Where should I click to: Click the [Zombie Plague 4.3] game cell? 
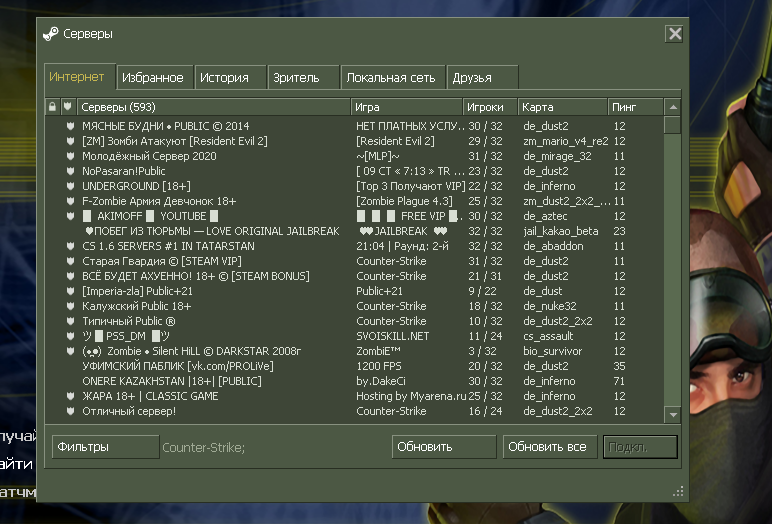404,201
